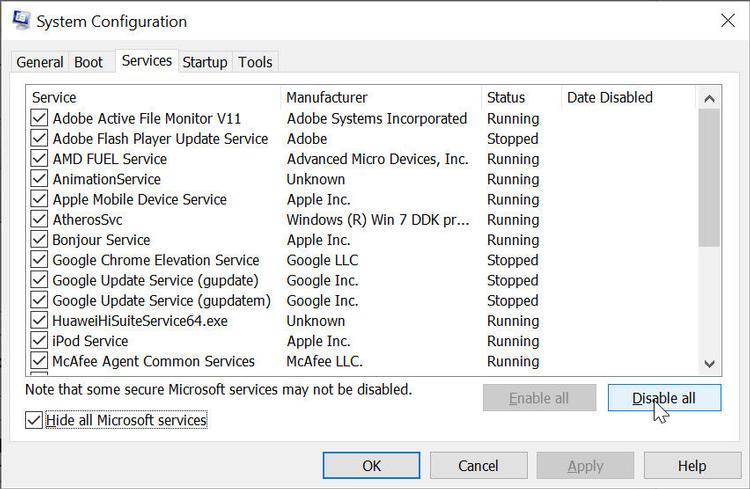The height and width of the screenshot is (489, 750).
Task: Open the Tools tab
Action: tap(255, 62)
